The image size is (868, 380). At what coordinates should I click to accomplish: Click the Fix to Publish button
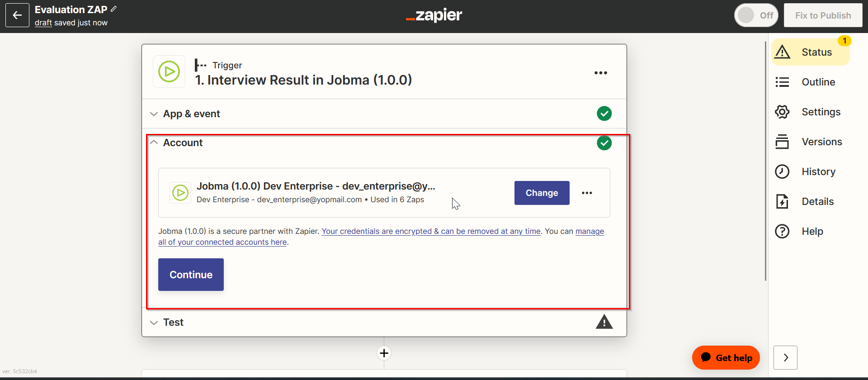(823, 15)
